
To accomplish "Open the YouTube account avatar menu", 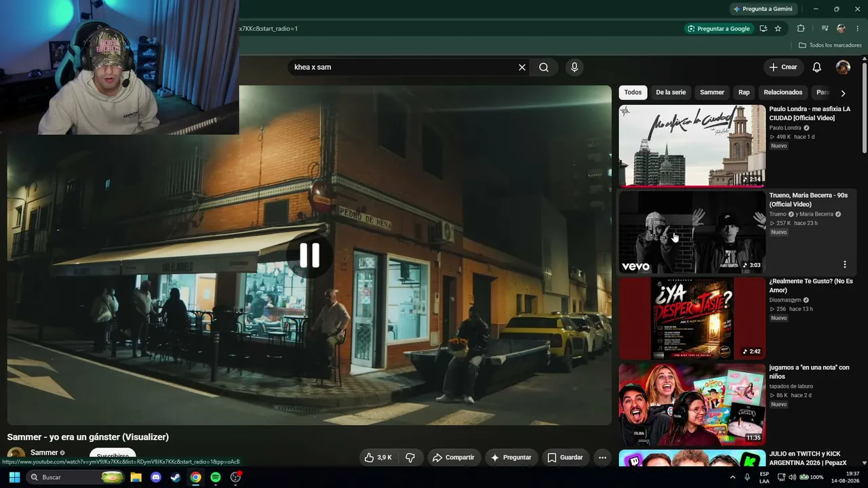I will click(x=843, y=67).
